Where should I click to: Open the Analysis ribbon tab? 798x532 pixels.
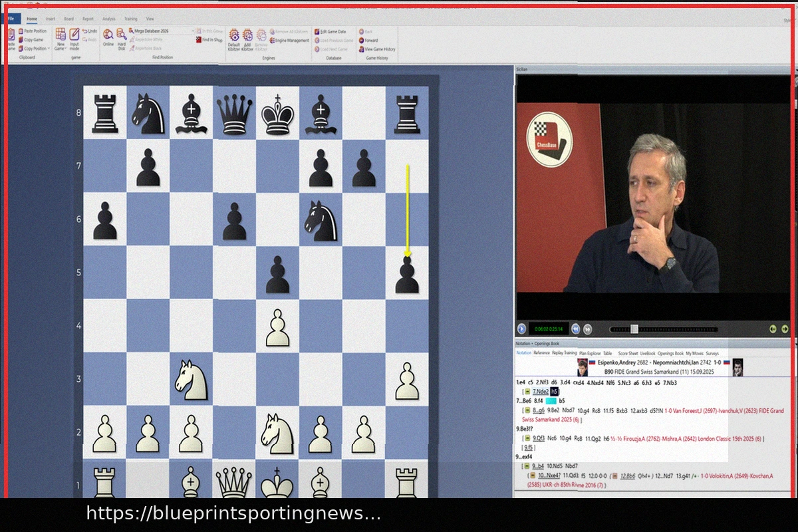(x=108, y=19)
